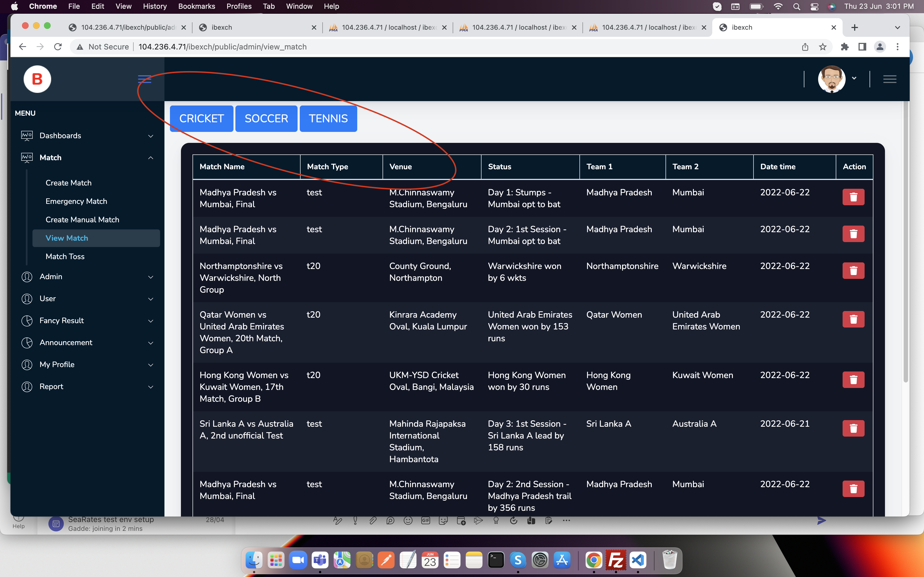Reload the current page
This screenshot has height=577, width=924.
58,46
